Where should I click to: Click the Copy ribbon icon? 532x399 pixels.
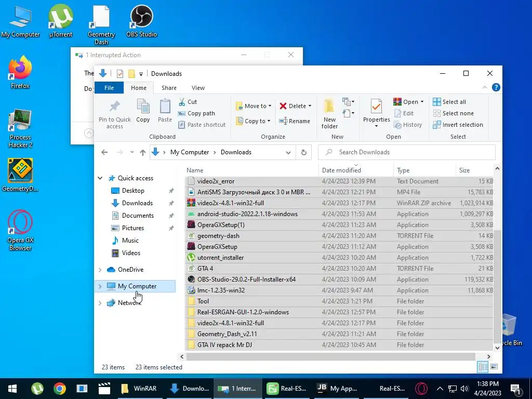point(143,111)
